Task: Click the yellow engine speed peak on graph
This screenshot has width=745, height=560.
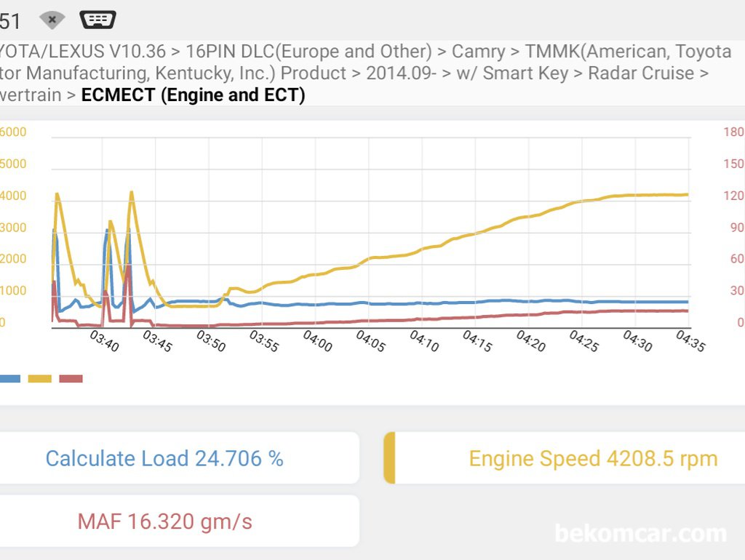Action: point(132,193)
